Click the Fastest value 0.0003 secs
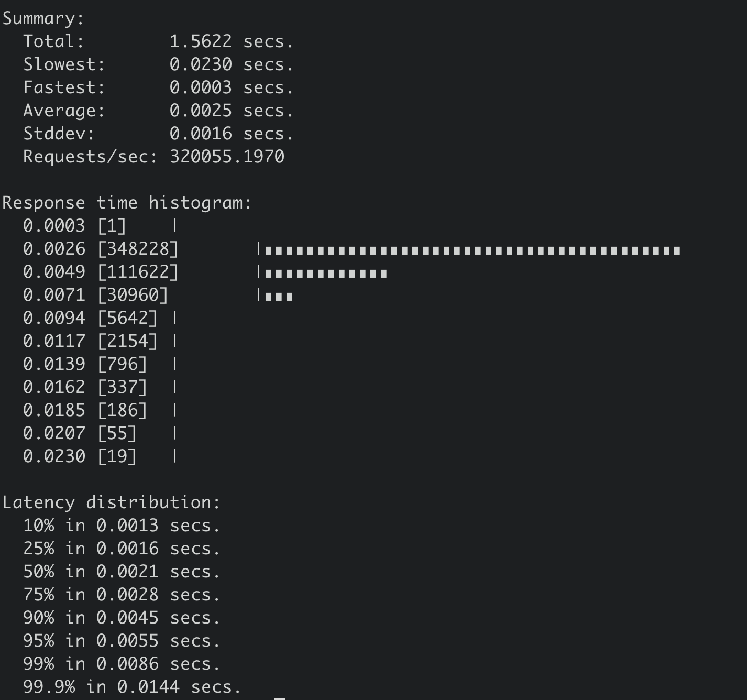 point(231,87)
